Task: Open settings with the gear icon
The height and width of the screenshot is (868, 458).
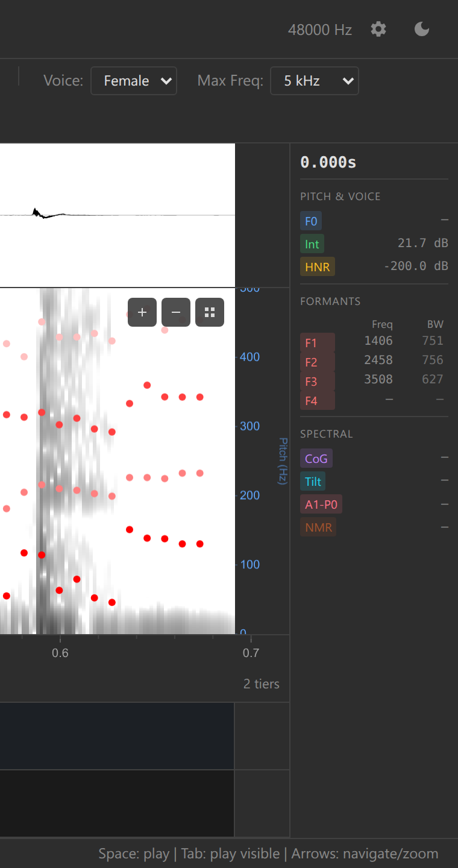Action: click(378, 29)
